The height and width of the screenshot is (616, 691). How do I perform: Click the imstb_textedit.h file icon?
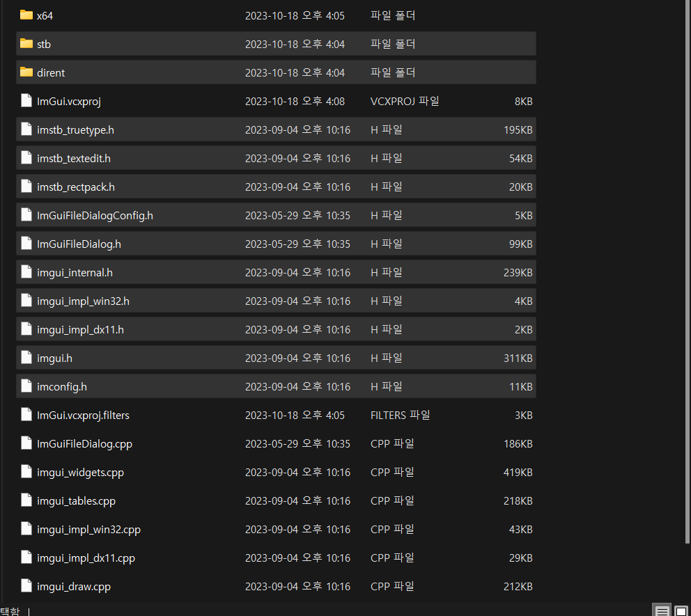(26, 158)
